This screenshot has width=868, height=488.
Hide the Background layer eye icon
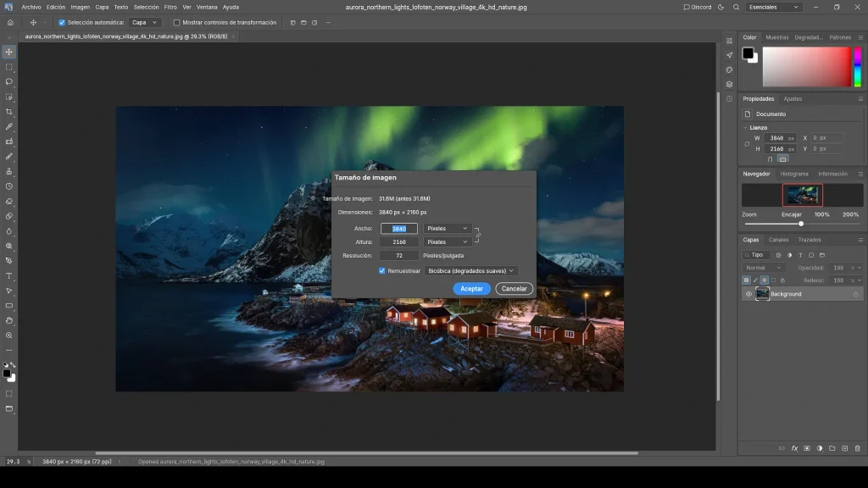[748, 294]
